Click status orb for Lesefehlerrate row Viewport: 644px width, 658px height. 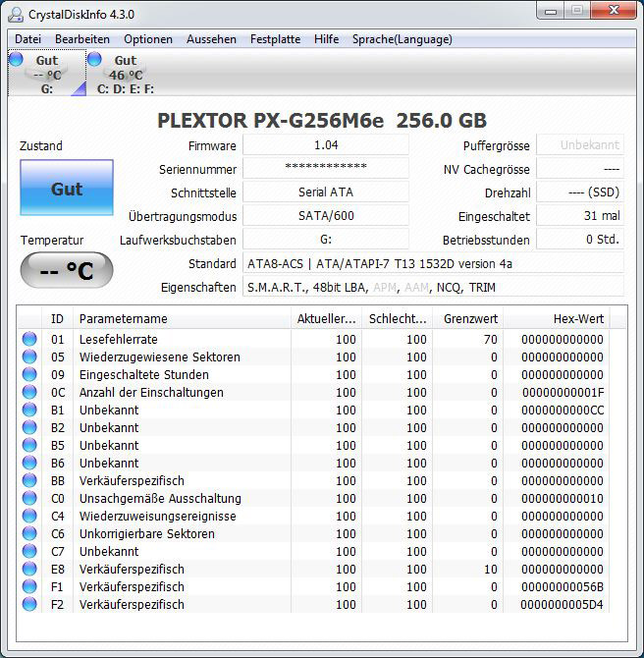pyautogui.click(x=29, y=339)
